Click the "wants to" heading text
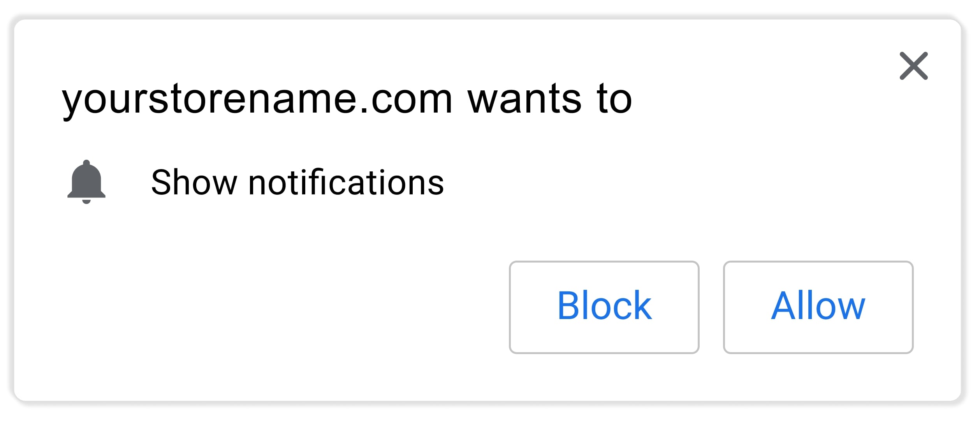Viewport: 980px width, 425px height. (x=549, y=100)
